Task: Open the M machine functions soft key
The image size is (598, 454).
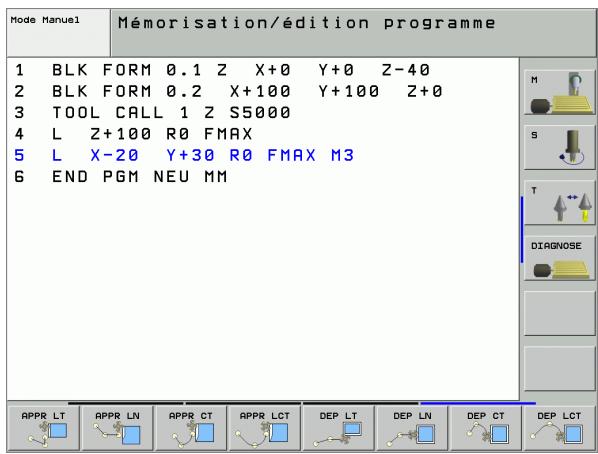Action: pyautogui.click(x=559, y=92)
